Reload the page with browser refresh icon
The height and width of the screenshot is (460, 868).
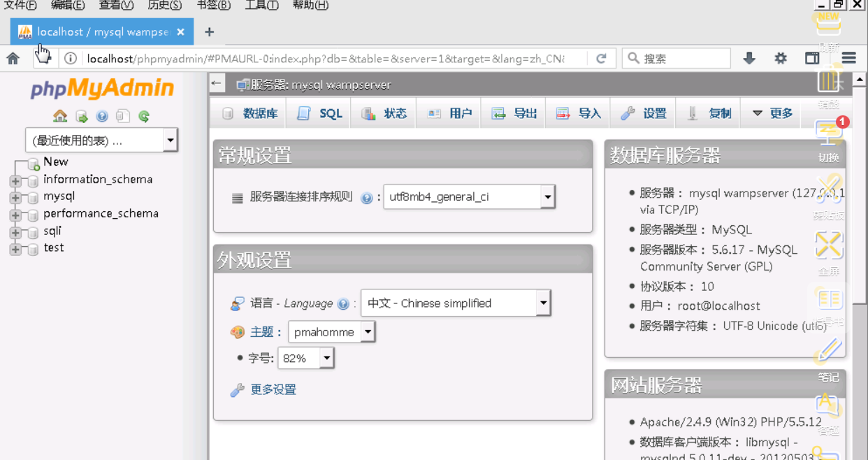(601, 59)
